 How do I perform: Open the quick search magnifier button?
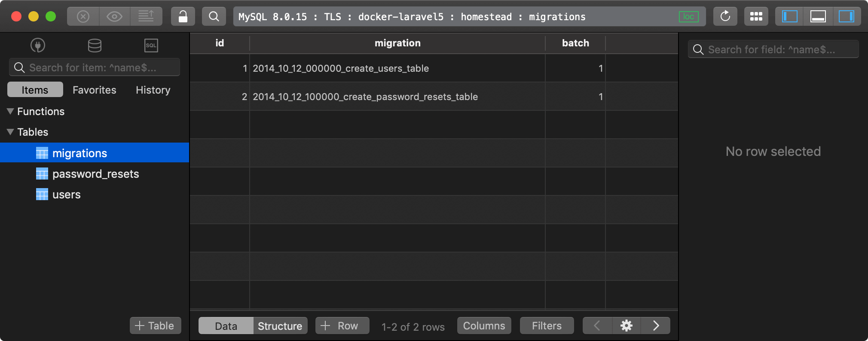coord(214,17)
